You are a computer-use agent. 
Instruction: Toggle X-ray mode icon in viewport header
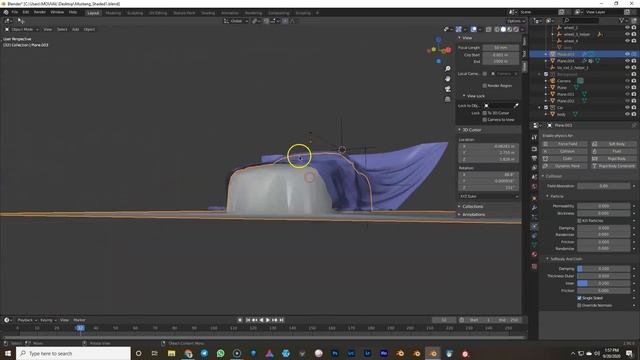point(489,29)
